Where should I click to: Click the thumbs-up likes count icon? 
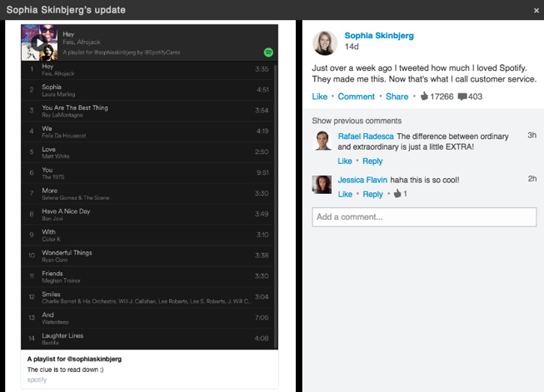tap(423, 97)
